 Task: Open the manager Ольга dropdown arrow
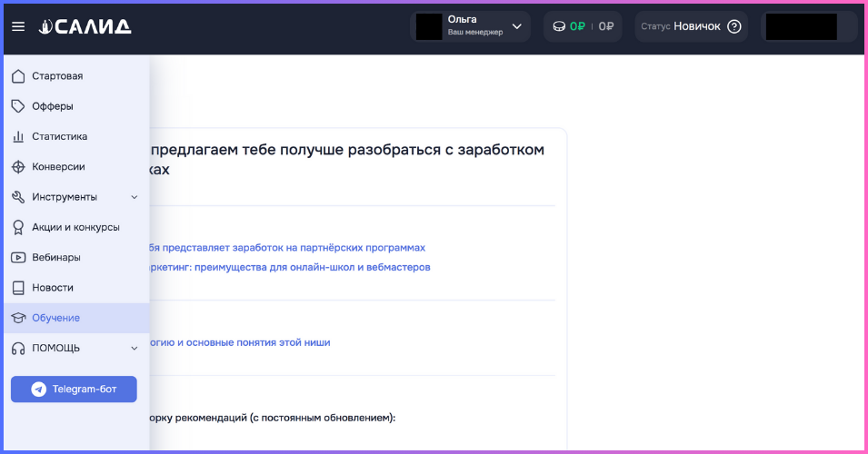click(517, 26)
